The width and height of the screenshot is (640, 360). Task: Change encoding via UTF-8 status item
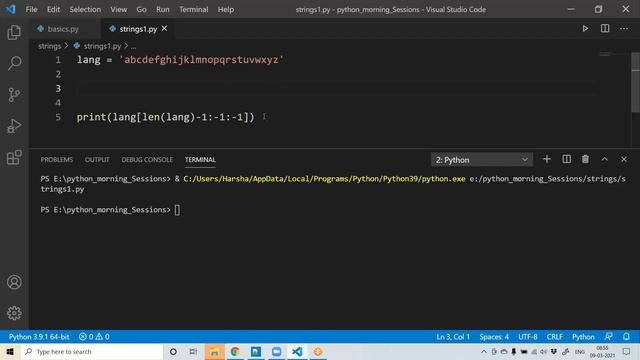[x=528, y=337]
